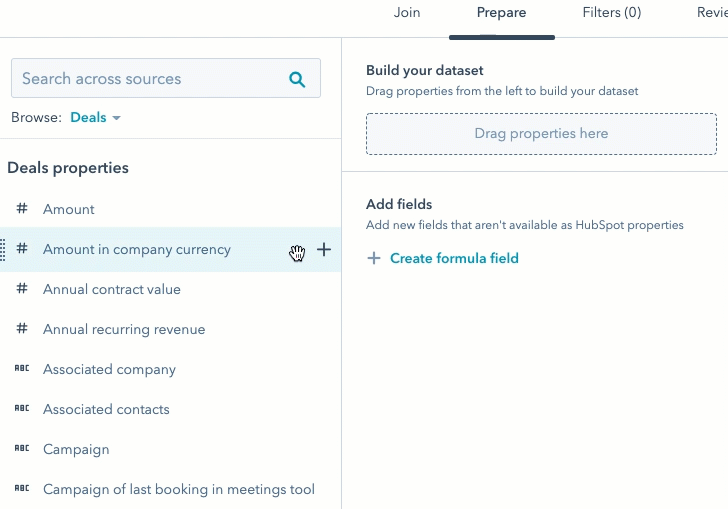This screenshot has width=728, height=509.
Task: Click the plus icon beside Amount in company currency
Action: pyautogui.click(x=324, y=250)
